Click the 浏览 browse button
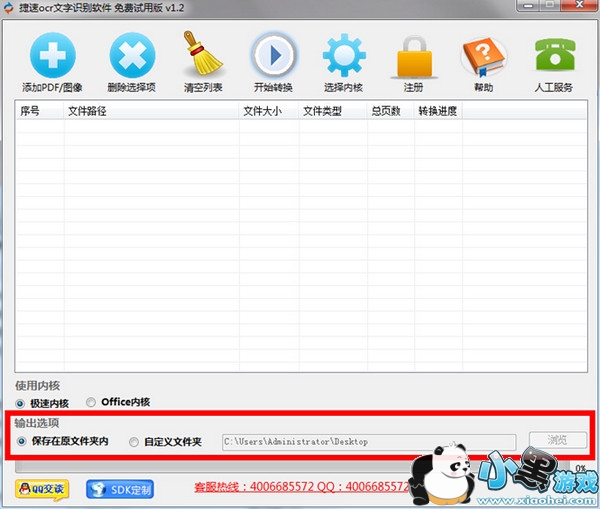 tap(558, 440)
